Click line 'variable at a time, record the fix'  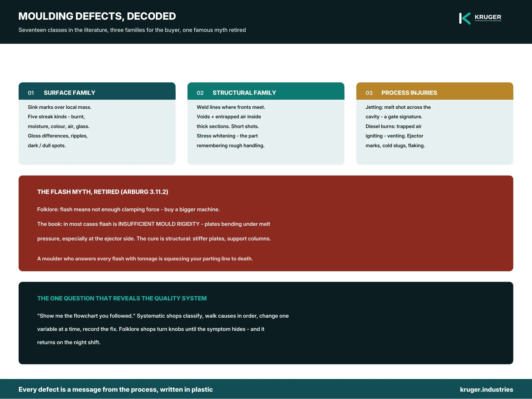pyautogui.click(x=151, y=329)
